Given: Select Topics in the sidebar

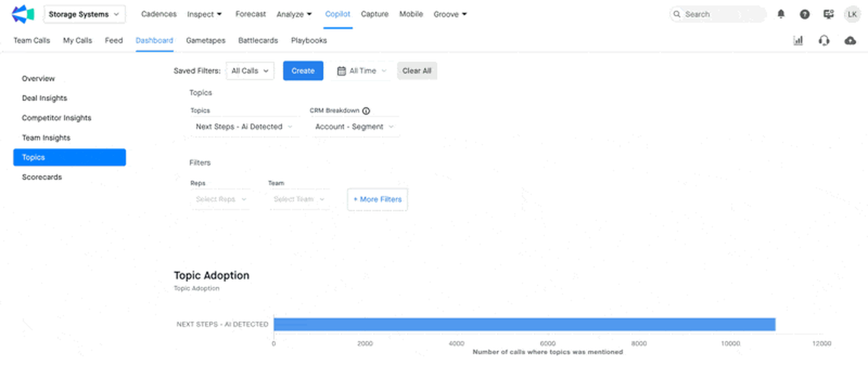Looking at the screenshot, I should click(x=69, y=157).
